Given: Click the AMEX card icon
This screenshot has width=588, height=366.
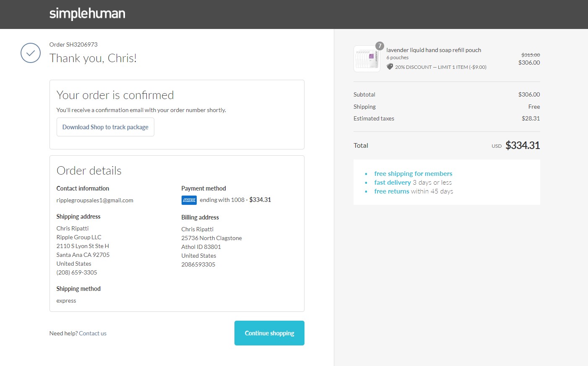Looking at the screenshot, I should coord(189,200).
